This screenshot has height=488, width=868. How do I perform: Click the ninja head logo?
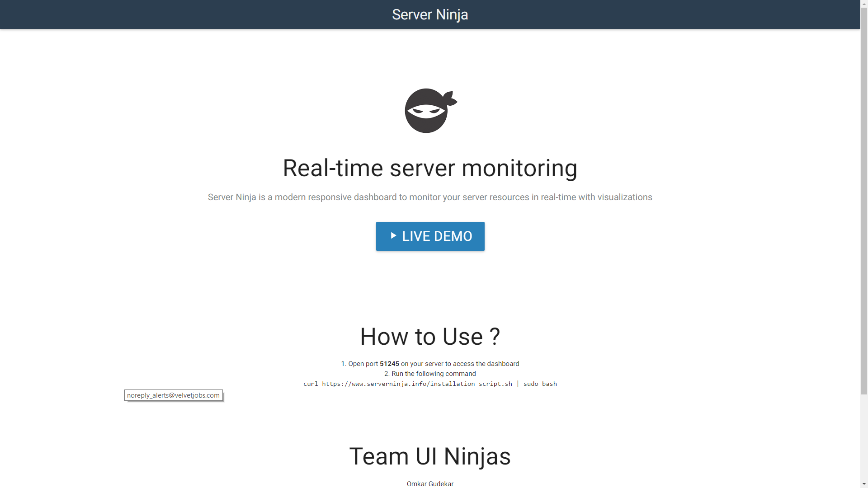(x=430, y=111)
